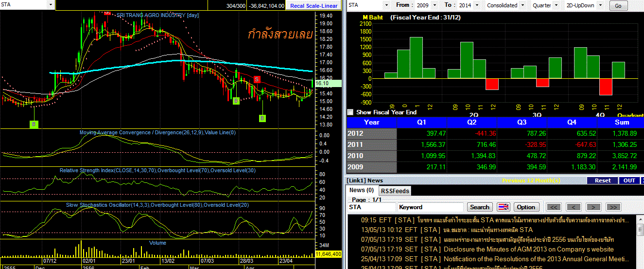
Task: Click the Q4 column header
Action: [x=572, y=122]
